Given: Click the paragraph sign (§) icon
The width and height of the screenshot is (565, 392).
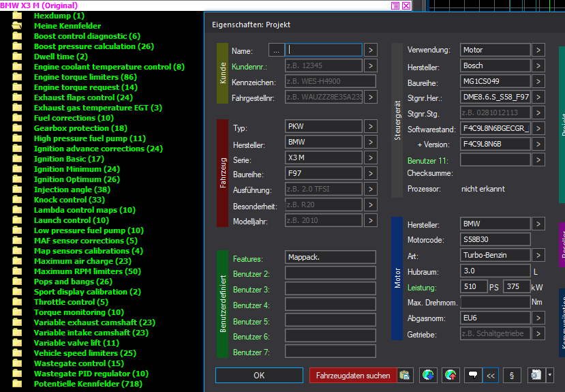Looking at the screenshot, I should pos(511,375).
